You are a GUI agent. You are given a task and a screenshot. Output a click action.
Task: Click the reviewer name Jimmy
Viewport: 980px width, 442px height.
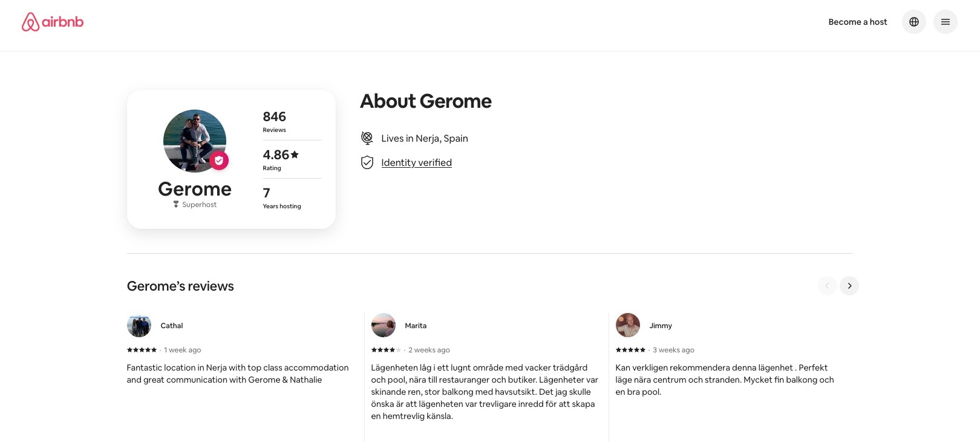coord(661,326)
